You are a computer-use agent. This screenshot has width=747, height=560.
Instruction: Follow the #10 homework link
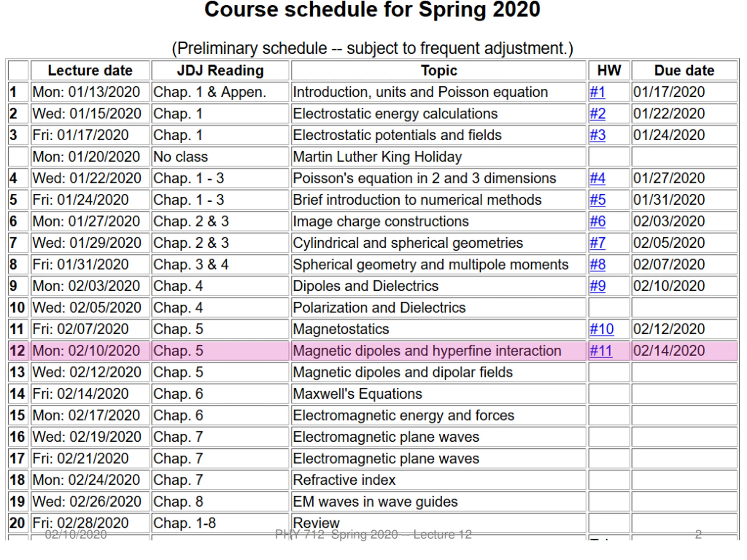tap(601, 329)
